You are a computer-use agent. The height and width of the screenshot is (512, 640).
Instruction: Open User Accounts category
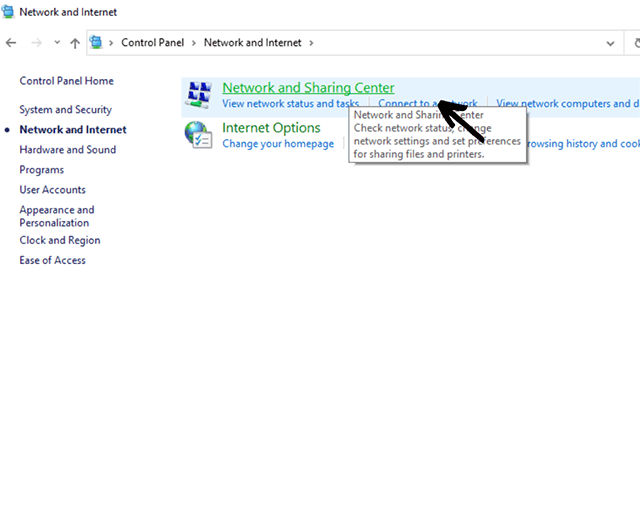pos(53,189)
